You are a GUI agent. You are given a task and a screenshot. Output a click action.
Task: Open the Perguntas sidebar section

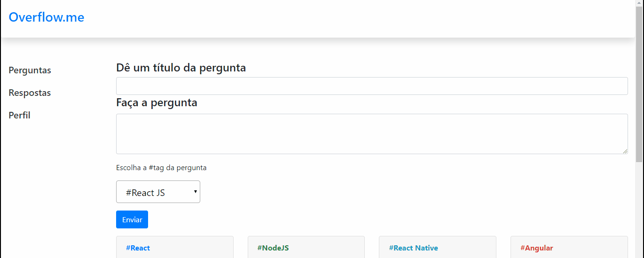pyautogui.click(x=30, y=70)
